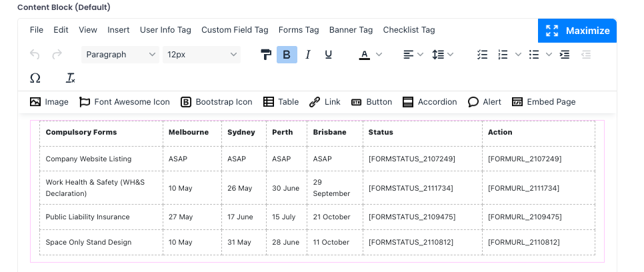This screenshot has width=644, height=272.
Task: Click the Maximize button
Action: (x=577, y=31)
